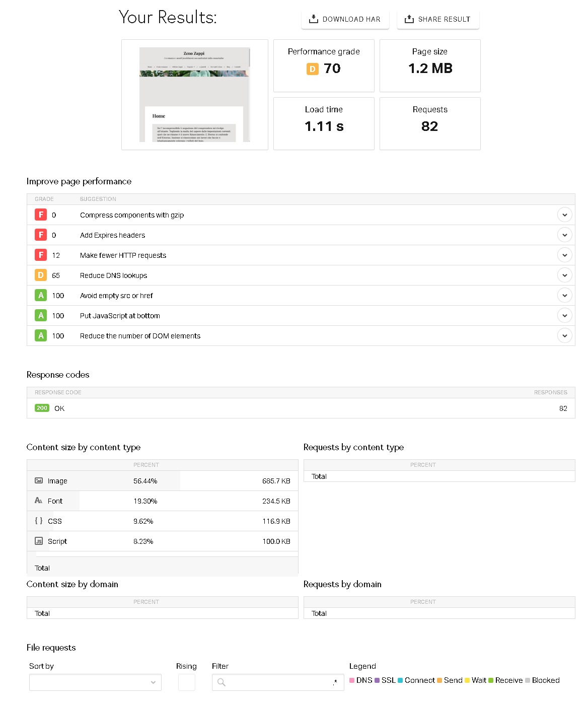Toggle the Rising checkbox

[187, 682]
